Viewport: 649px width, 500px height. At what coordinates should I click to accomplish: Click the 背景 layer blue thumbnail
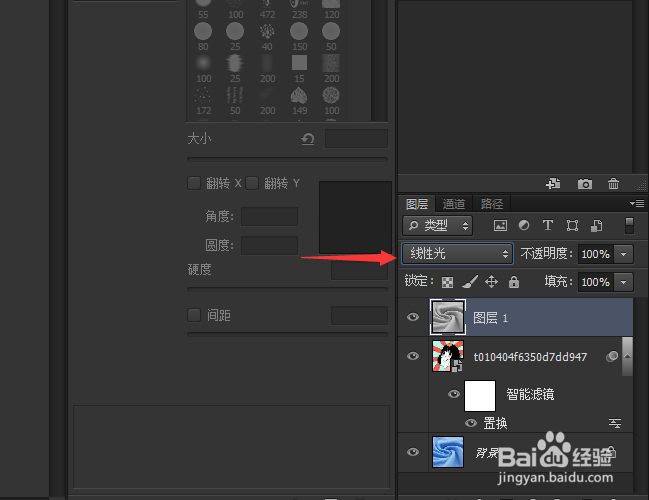point(448,452)
